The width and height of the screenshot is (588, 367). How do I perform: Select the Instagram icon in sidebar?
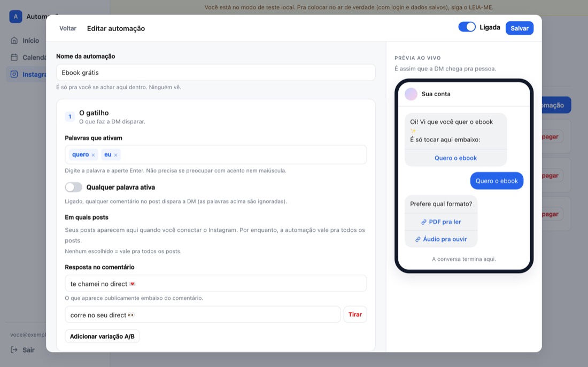click(x=14, y=74)
